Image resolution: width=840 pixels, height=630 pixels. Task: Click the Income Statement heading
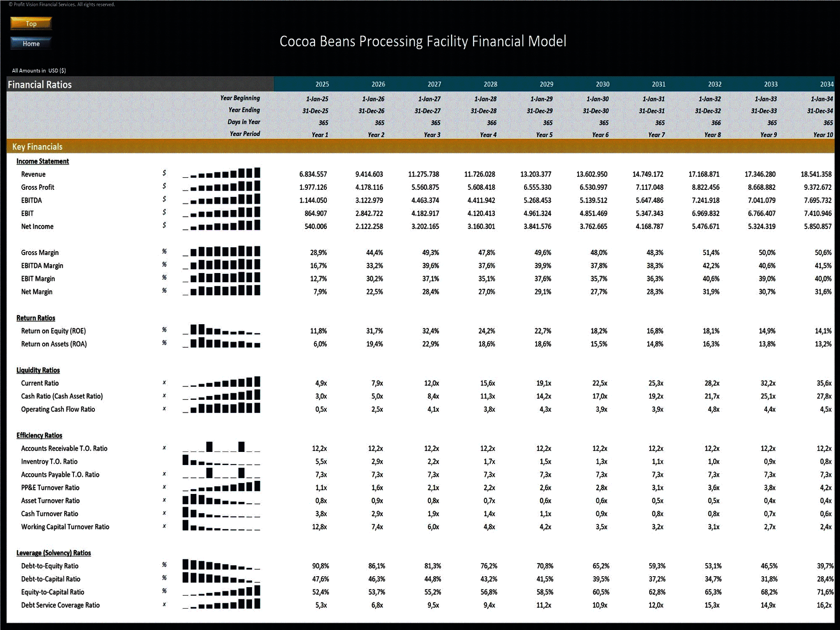(x=42, y=161)
